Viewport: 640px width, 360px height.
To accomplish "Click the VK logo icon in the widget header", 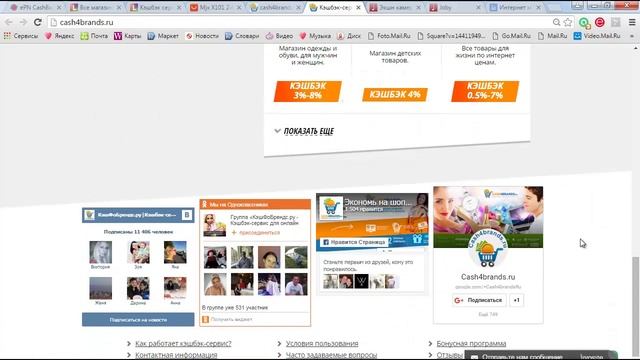I will coord(187,215).
